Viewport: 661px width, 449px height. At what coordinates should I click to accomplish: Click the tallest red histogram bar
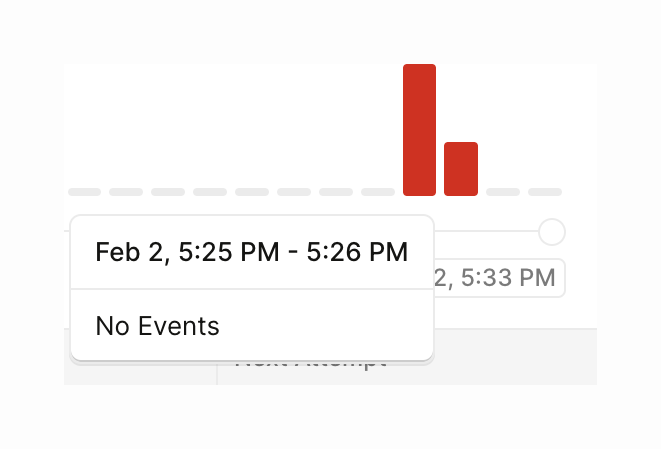[419, 130]
